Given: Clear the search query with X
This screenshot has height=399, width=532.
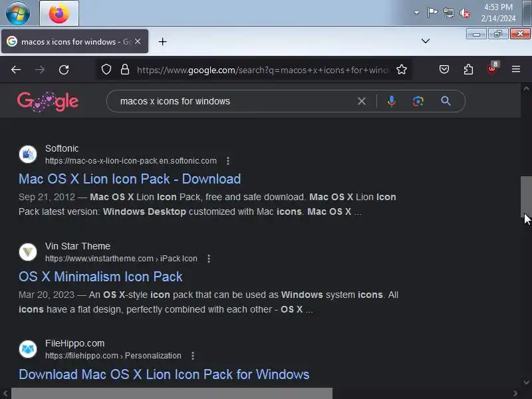Looking at the screenshot, I should tap(362, 101).
